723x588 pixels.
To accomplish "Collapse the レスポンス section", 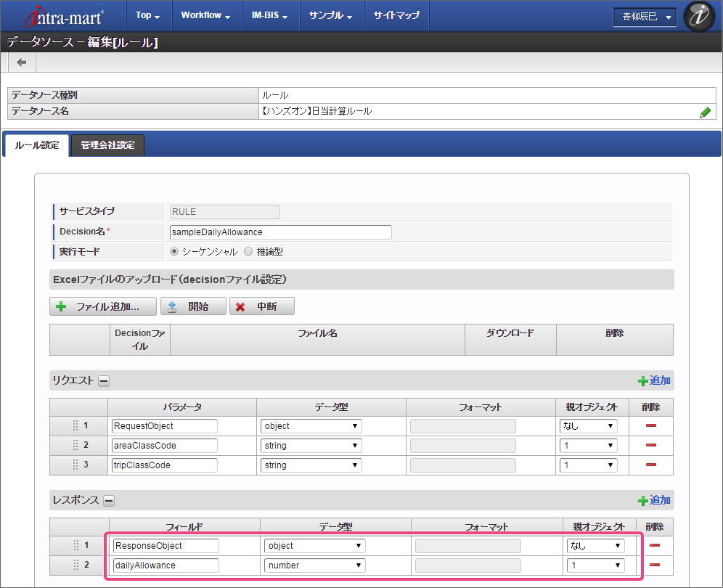I will coord(109,500).
